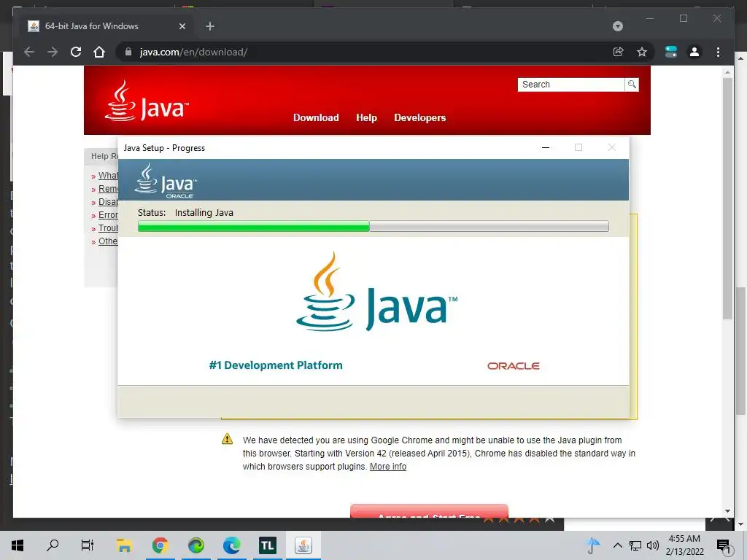Open volume control tray icon
This screenshot has width=747, height=560.
click(653, 545)
